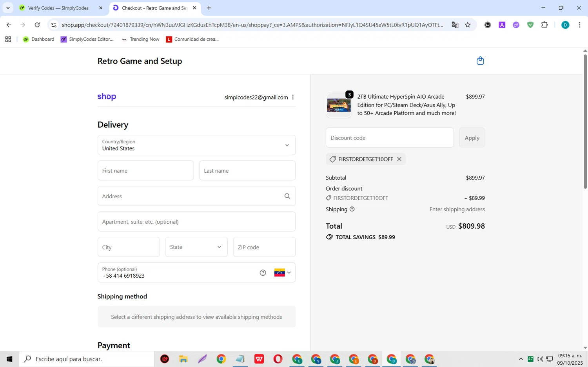Screen dimensions: 588x367
Task: Click the Apartment, suite, etc. field
Action: pyautogui.click(x=196, y=222)
